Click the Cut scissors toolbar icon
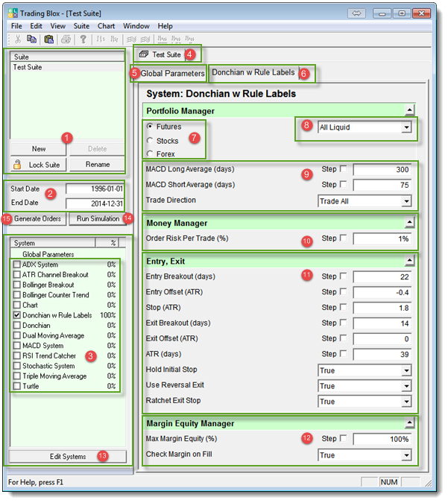 click(x=18, y=39)
